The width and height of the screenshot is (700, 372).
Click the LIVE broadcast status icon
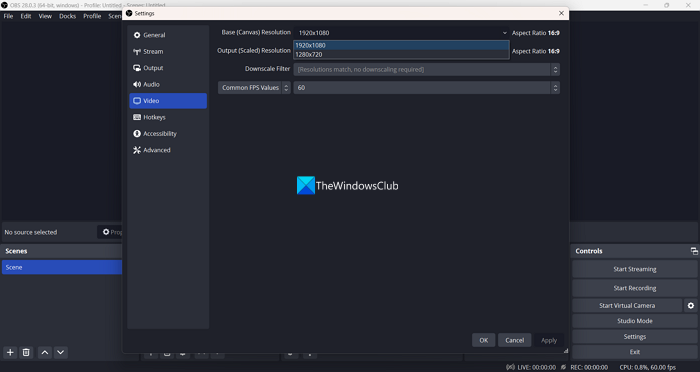point(510,367)
